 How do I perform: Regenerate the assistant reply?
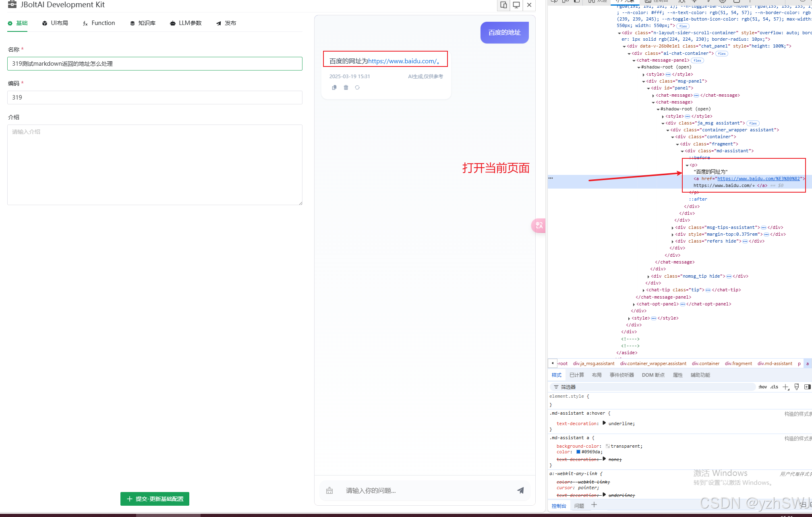[x=357, y=87]
